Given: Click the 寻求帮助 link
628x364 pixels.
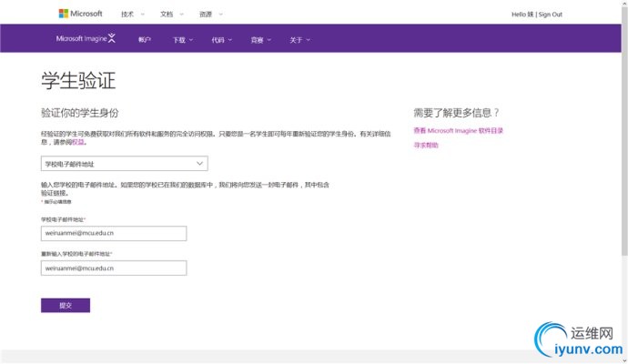Looking at the screenshot, I should coord(426,145).
